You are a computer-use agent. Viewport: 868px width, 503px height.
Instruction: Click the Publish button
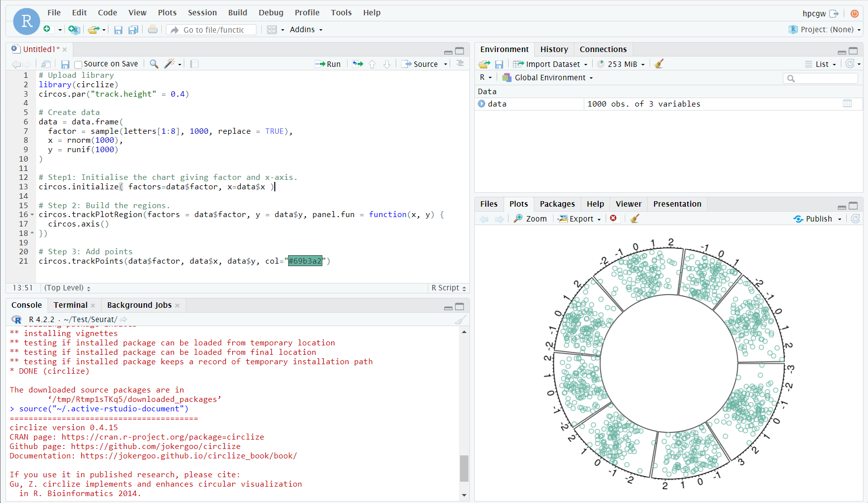813,219
